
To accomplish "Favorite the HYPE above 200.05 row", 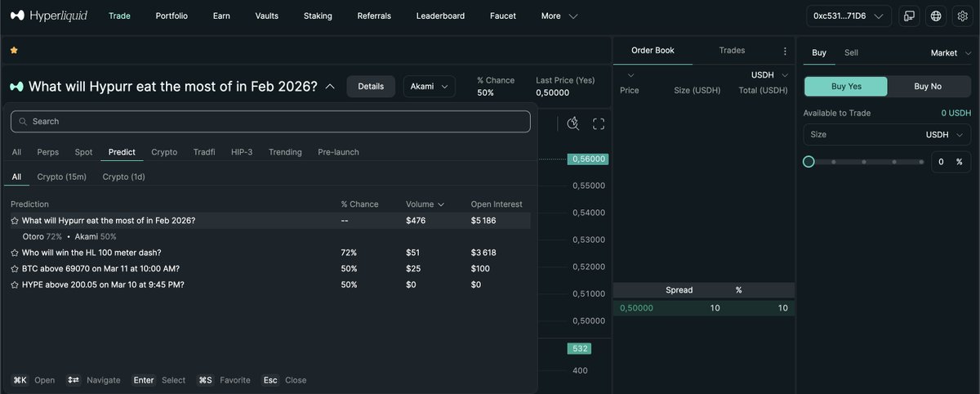I will pos(14,284).
